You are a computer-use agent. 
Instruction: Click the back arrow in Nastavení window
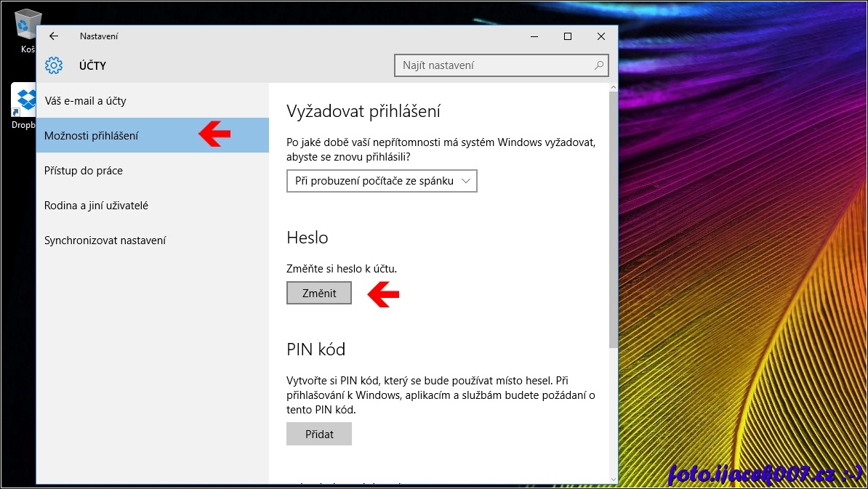(54, 36)
